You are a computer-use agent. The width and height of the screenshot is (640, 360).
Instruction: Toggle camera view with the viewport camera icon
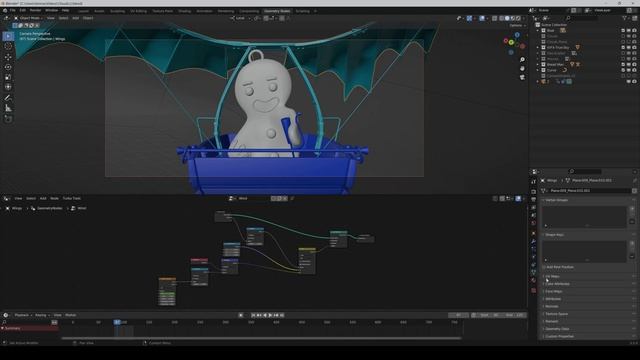click(x=522, y=77)
